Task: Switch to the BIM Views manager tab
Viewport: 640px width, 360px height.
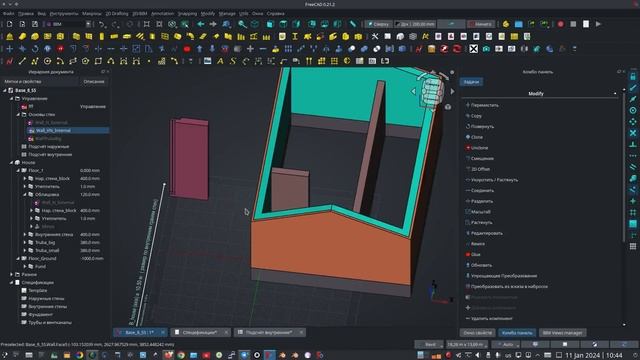Action: 562,333
